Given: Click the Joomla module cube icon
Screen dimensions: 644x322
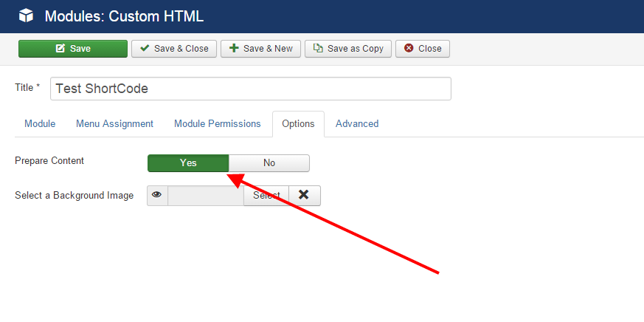Looking at the screenshot, I should (26, 16).
